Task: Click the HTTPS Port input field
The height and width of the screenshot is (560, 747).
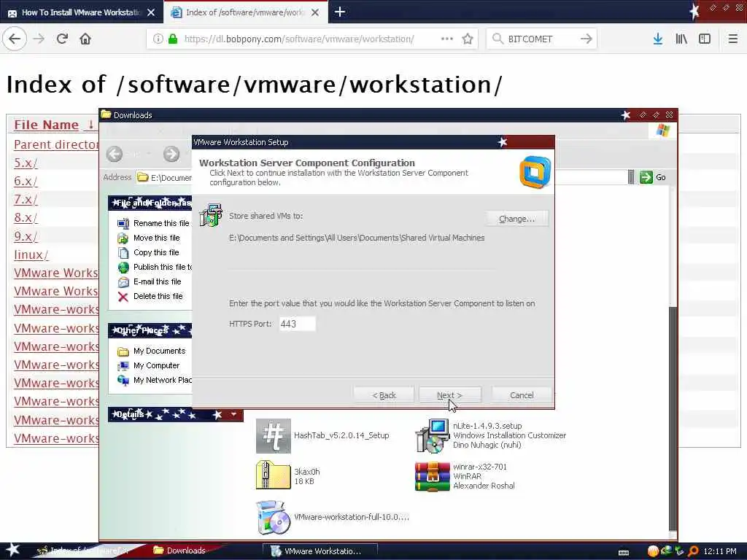Action: click(x=298, y=324)
